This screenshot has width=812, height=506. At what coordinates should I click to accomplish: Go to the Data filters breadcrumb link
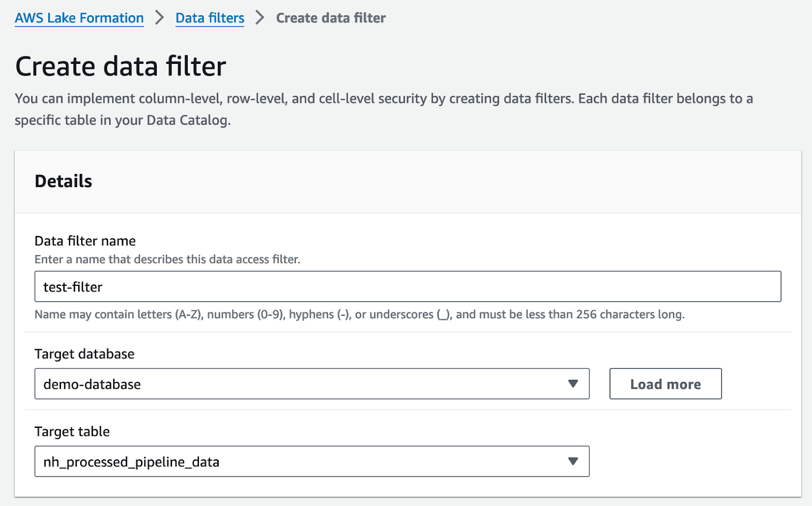[210, 18]
